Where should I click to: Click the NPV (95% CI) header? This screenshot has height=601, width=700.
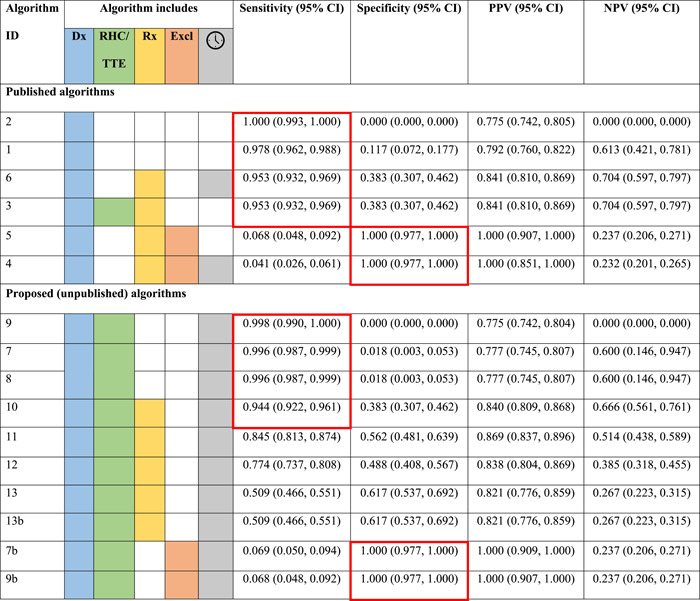[642, 8]
